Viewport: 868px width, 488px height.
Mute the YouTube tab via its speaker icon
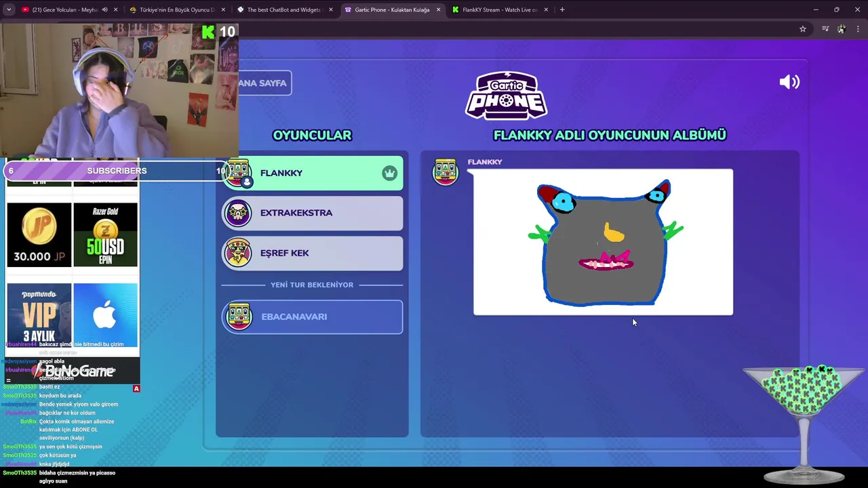pyautogui.click(x=104, y=9)
